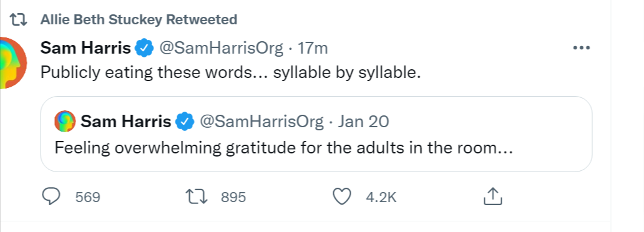Click the reply speech bubble icon
This screenshot has width=644, height=232.
pyautogui.click(x=51, y=196)
